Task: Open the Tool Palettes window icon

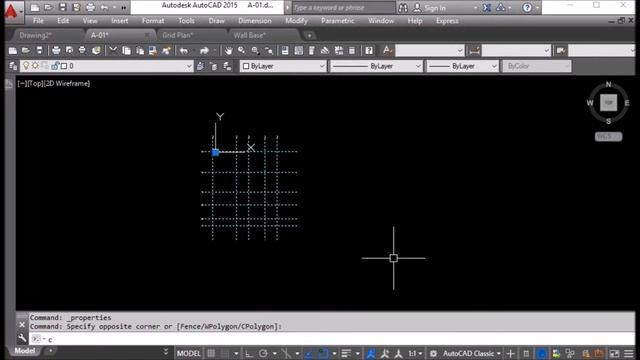Action: (x=312, y=51)
